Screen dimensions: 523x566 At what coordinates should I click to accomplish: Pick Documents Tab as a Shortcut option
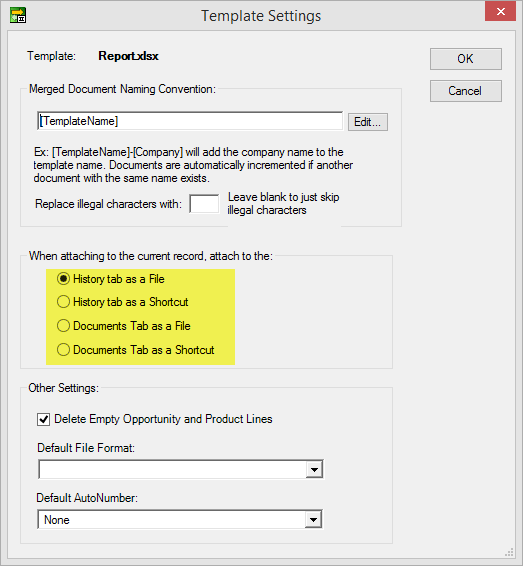tap(63, 350)
